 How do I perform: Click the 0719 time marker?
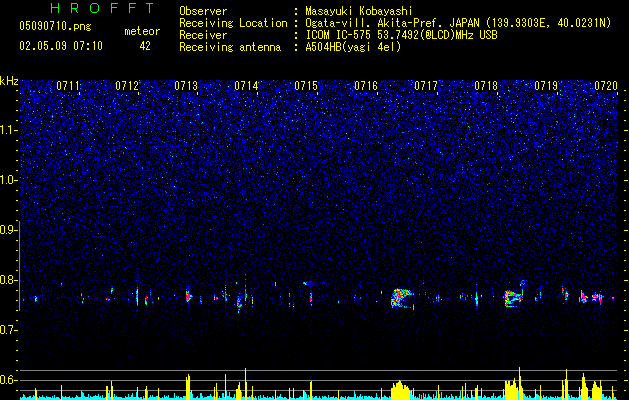(x=546, y=86)
